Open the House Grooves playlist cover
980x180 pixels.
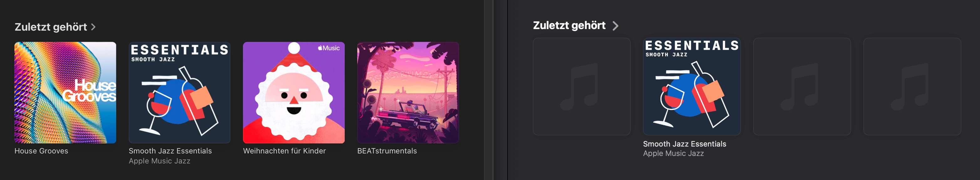(x=65, y=93)
